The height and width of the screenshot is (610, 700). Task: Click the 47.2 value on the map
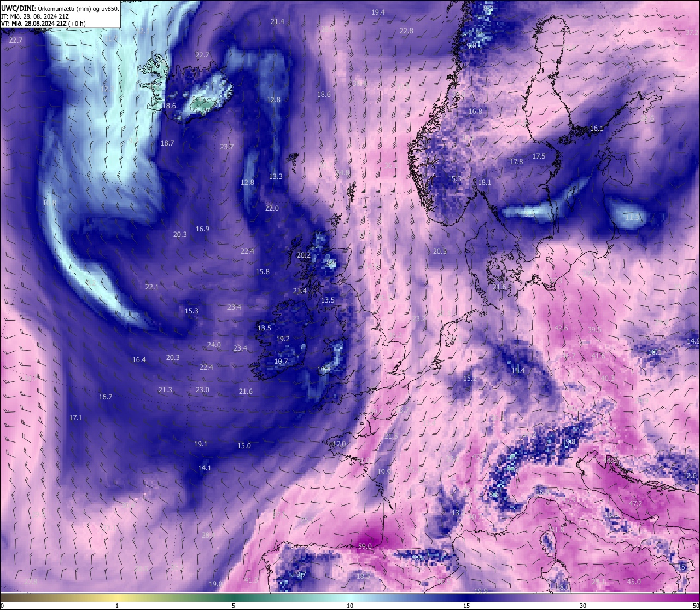(x=635, y=503)
